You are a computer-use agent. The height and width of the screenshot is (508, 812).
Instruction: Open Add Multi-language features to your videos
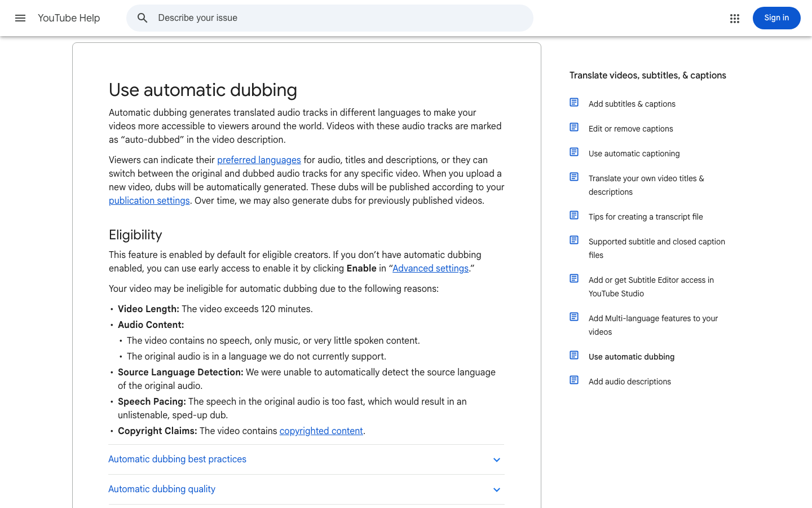click(x=653, y=325)
